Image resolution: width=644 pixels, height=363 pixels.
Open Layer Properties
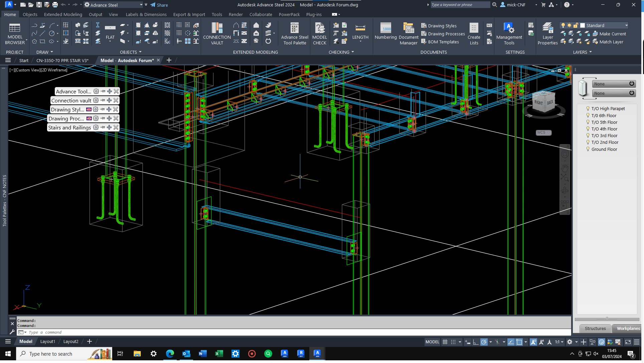point(547,33)
